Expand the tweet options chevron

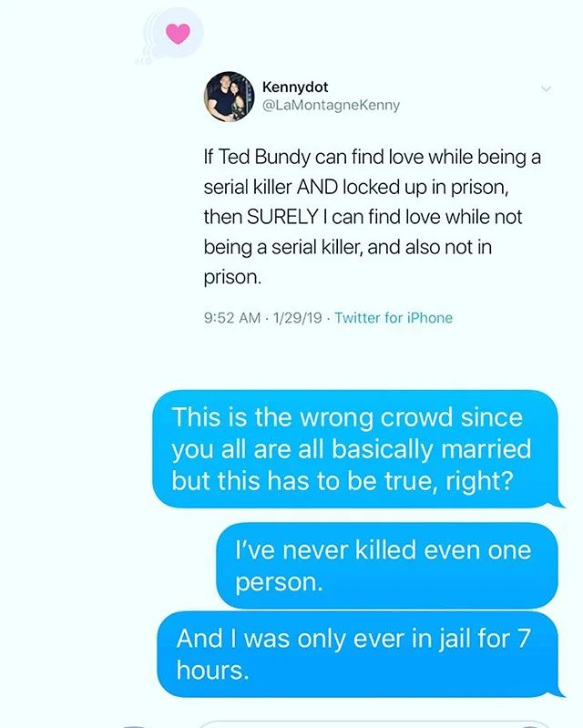546,88
